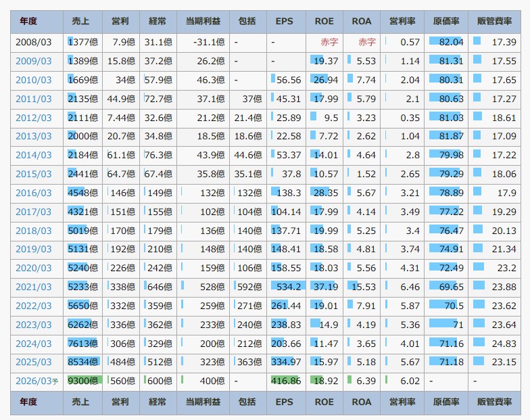The height and width of the screenshot is (420, 530).
Task: Select the 6.46 operating margin cell
Action: coord(402,287)
